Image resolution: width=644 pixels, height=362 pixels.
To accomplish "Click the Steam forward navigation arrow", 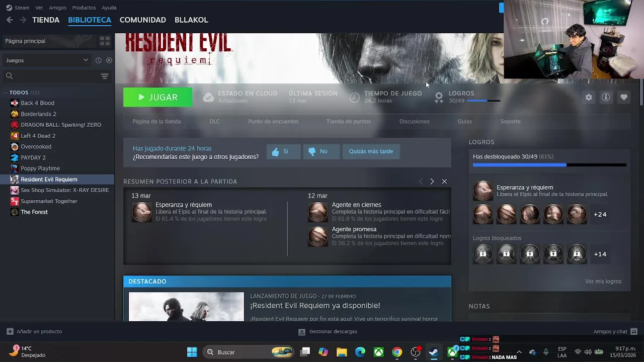I will tap(23, 20).
